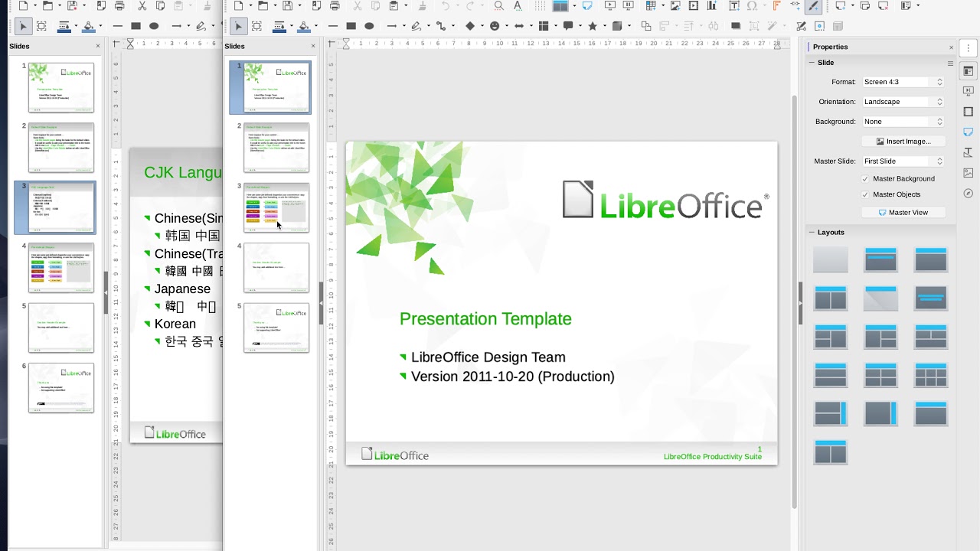Image resolution: width=980 pixels, height=551 pixels.
Task: Toggle Master Background checkbox
Action: coord(865,178)
